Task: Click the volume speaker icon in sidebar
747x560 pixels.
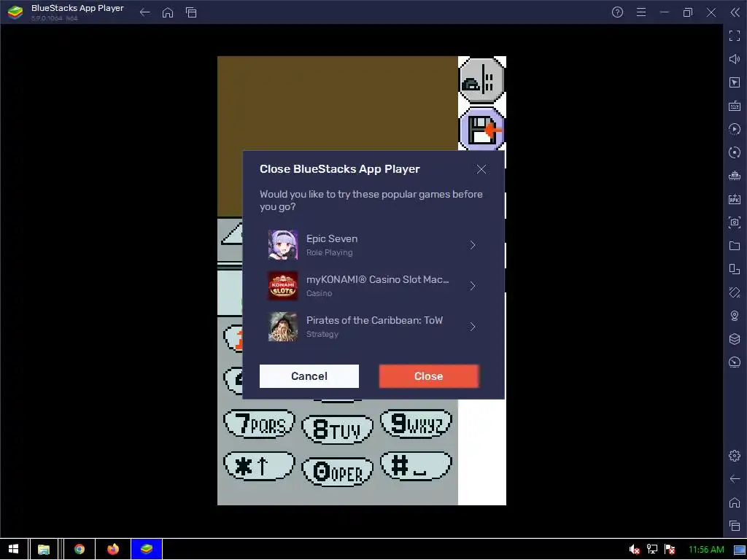Action: tap(735, 59)
